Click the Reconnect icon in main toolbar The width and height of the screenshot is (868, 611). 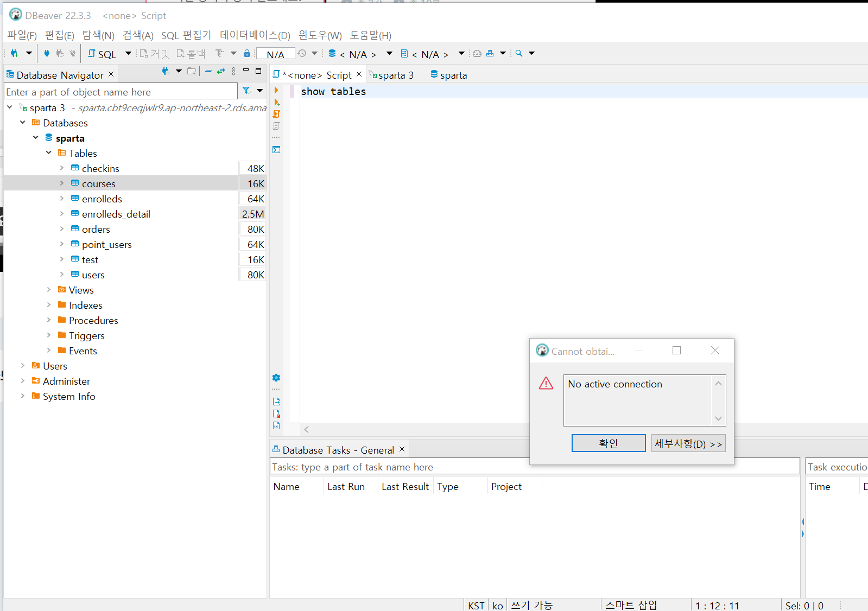60,53
